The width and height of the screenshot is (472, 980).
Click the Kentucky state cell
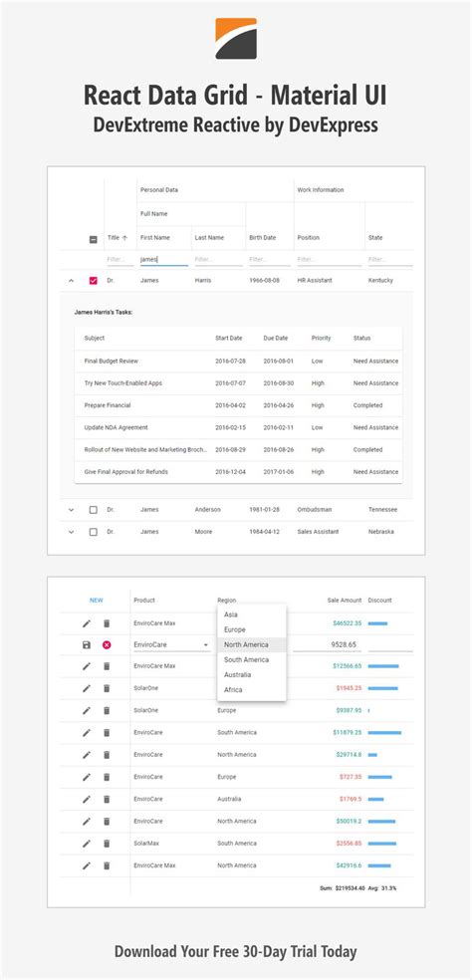(381, 281)
